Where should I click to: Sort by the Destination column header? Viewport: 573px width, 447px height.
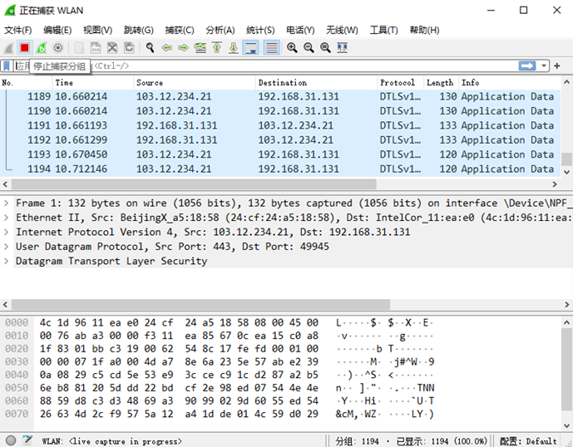[316, 83]
